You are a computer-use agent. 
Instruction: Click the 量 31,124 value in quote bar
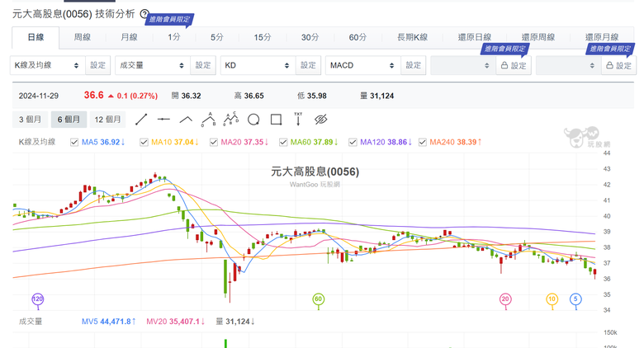point(377,96)
